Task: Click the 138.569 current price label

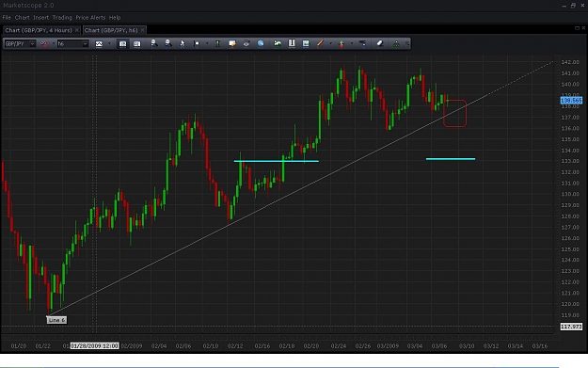Action: point(571,100)
